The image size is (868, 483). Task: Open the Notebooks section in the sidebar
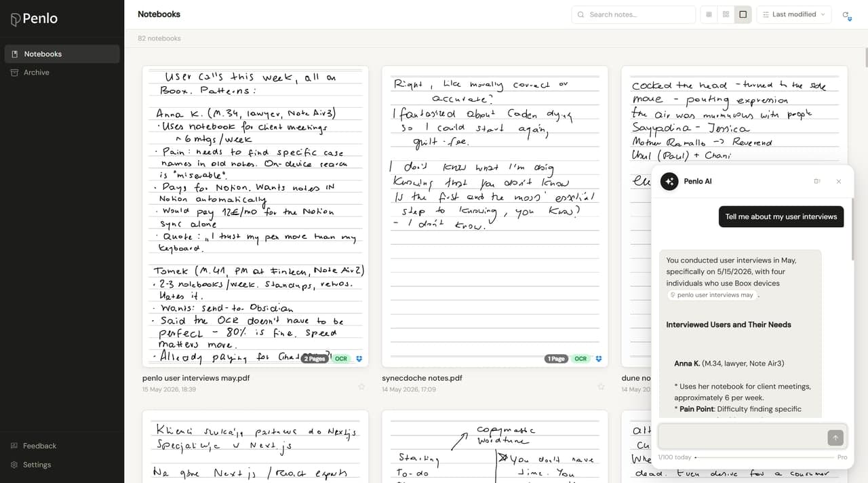(62, 54)
